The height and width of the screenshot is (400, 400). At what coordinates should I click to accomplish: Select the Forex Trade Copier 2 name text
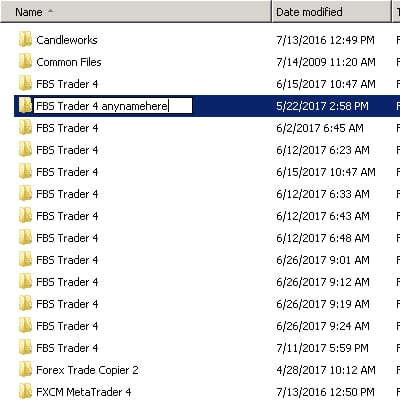(87, 370)
